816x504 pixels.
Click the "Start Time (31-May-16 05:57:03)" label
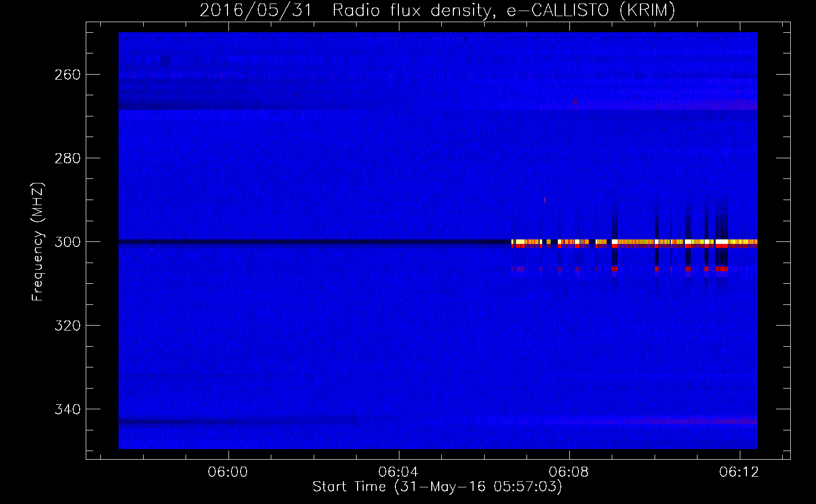[x=437, y=487]
